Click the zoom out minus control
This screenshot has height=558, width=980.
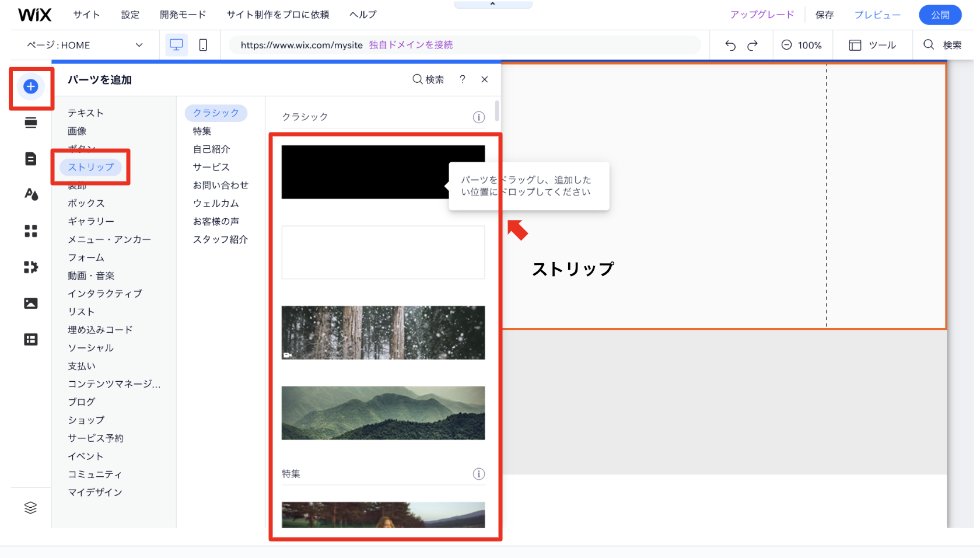click(x=787, y=45)
